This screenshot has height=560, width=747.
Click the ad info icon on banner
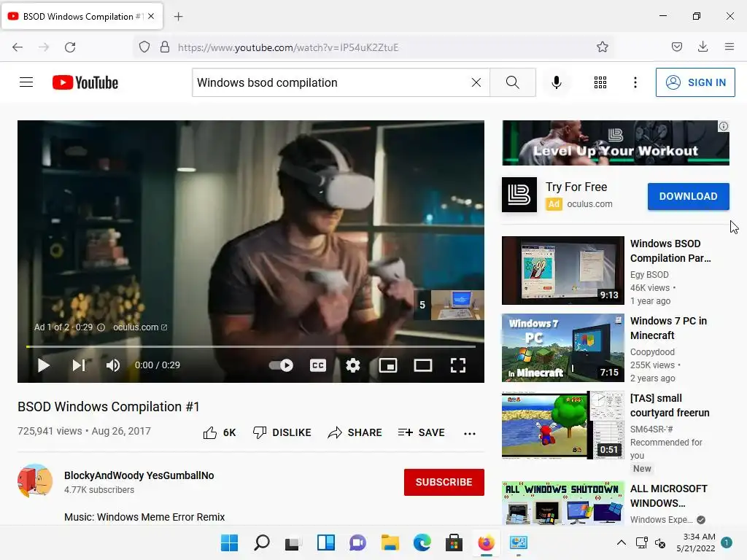pyautogui.click(x=724, y=126)
